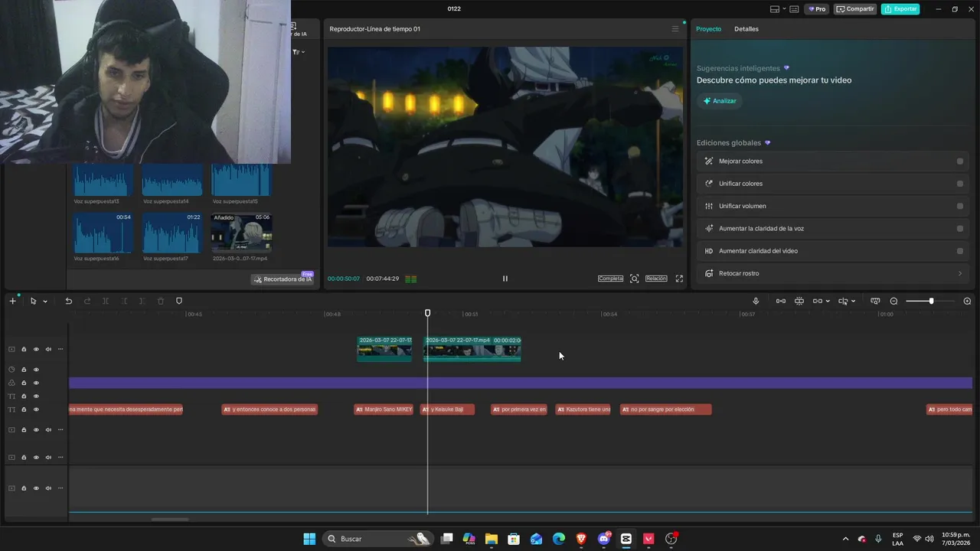
Task: Enable the Unificar volumen option
Action: [959, 206]
